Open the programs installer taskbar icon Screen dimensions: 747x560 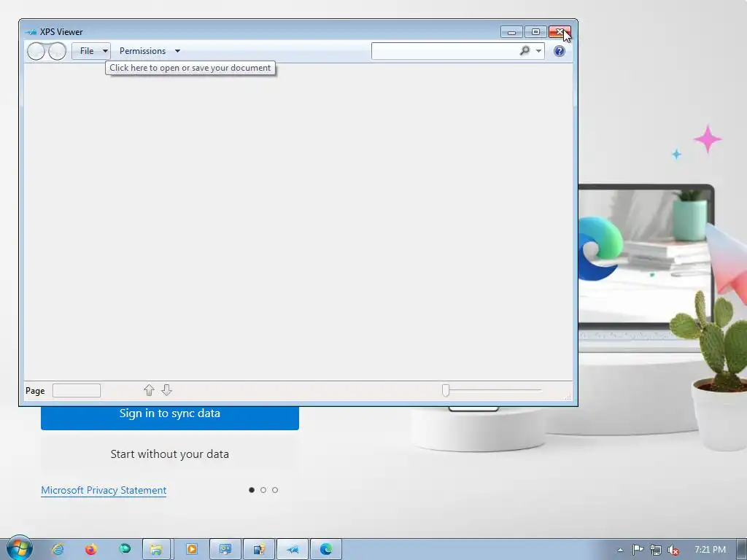(259, 549)
